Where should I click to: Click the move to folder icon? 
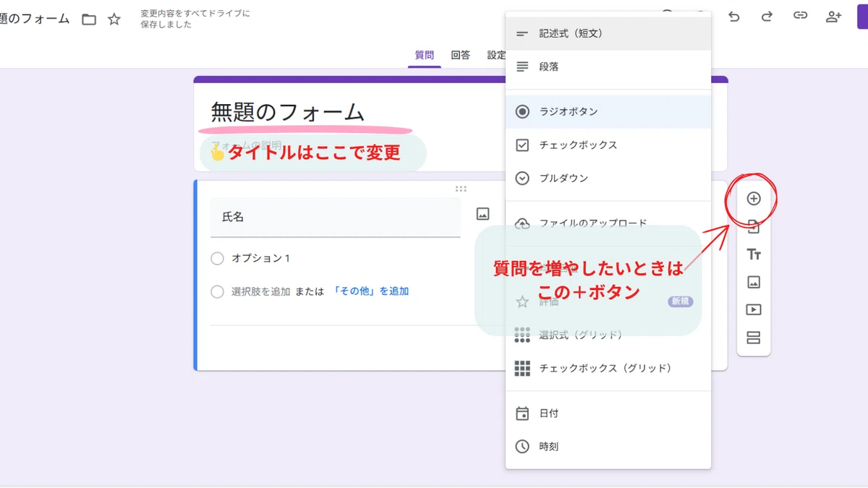(x=89, y=20)
